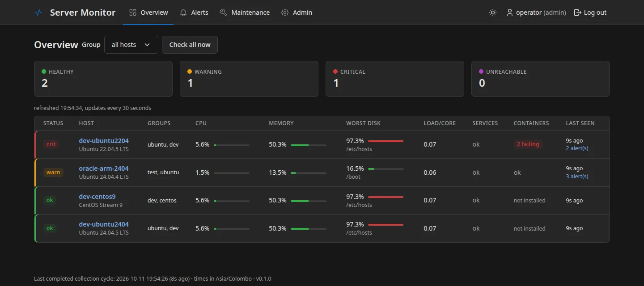644x286 pixels.
Task: Open the Admin tab
Action: [x=297, y=13]
